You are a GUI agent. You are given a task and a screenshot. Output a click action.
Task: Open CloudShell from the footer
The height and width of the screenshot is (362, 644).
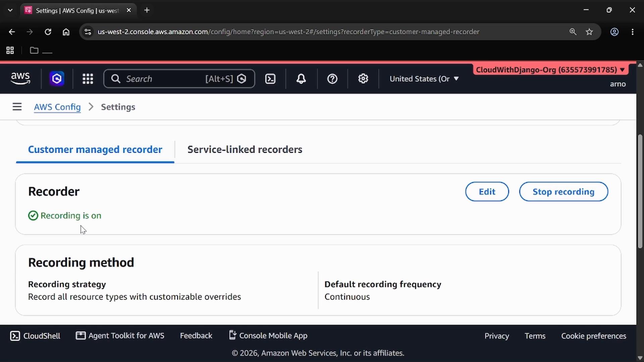(35, 336)
